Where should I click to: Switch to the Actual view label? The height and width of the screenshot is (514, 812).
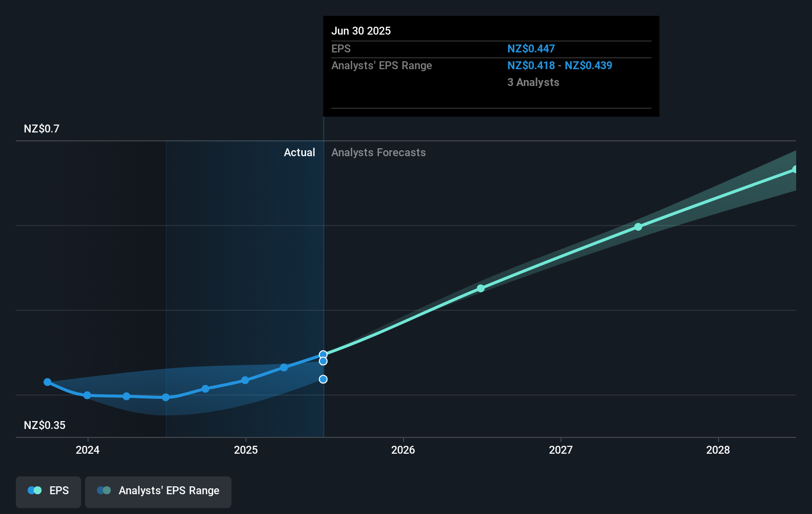(x=299, y=152)
